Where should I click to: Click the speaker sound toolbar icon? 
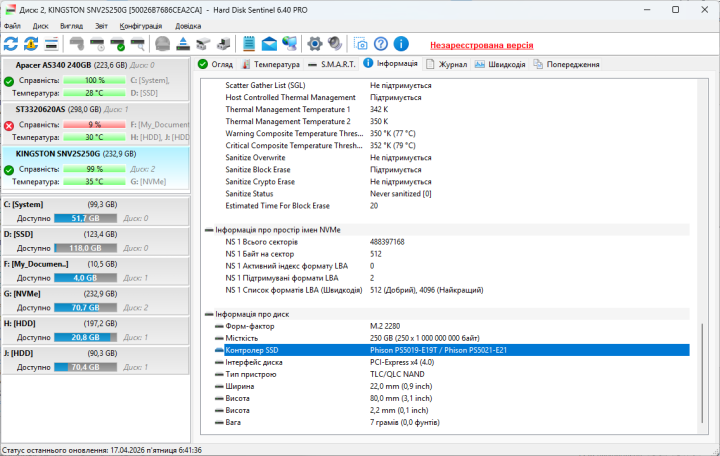[x=335, y=44]
